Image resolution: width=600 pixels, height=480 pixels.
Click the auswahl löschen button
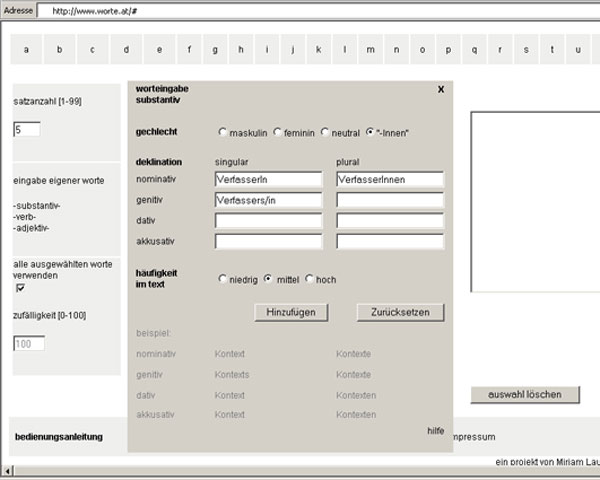click(x=524, y=394)
